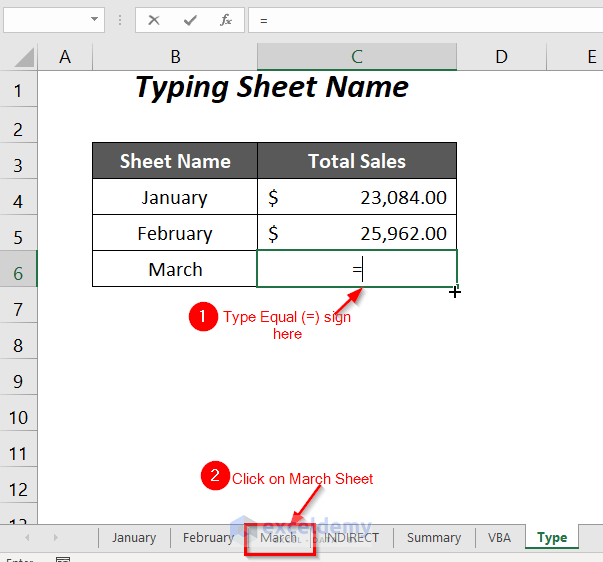
Task: Switch to the February sheet tab
Action: click(208, 537)
